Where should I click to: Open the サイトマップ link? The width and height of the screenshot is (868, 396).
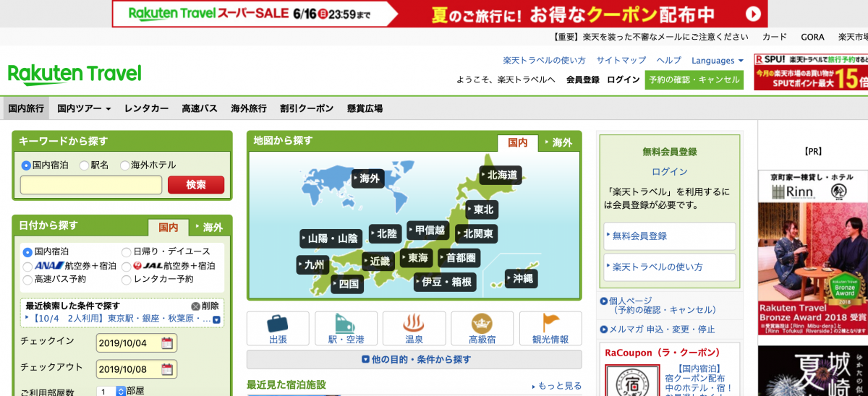(621, 61)
